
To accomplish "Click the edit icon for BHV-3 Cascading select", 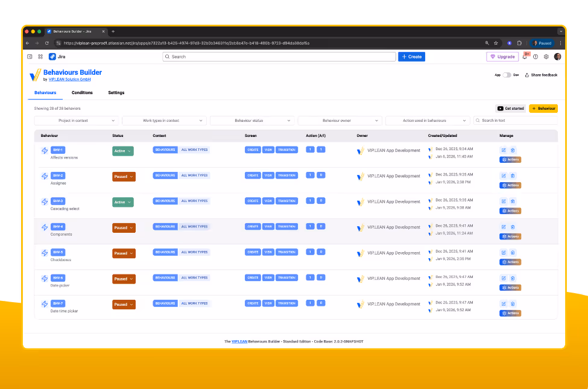I will coord(503,201).
